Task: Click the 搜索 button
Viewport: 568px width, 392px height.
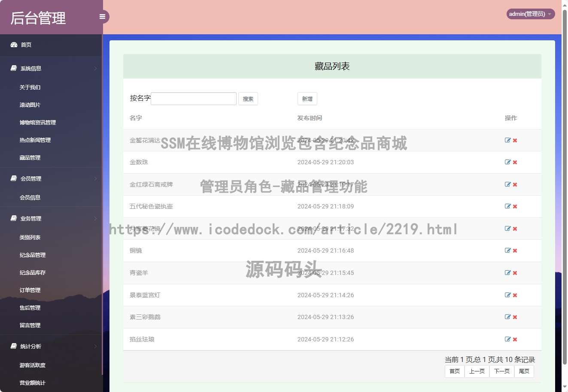Action: 248,99
